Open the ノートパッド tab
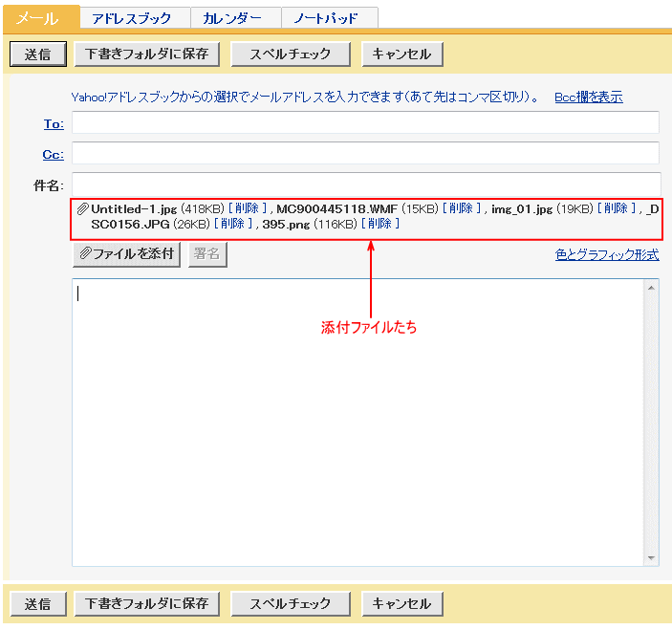This screenshot has height=630, width=672. click(x=328, y=18)
